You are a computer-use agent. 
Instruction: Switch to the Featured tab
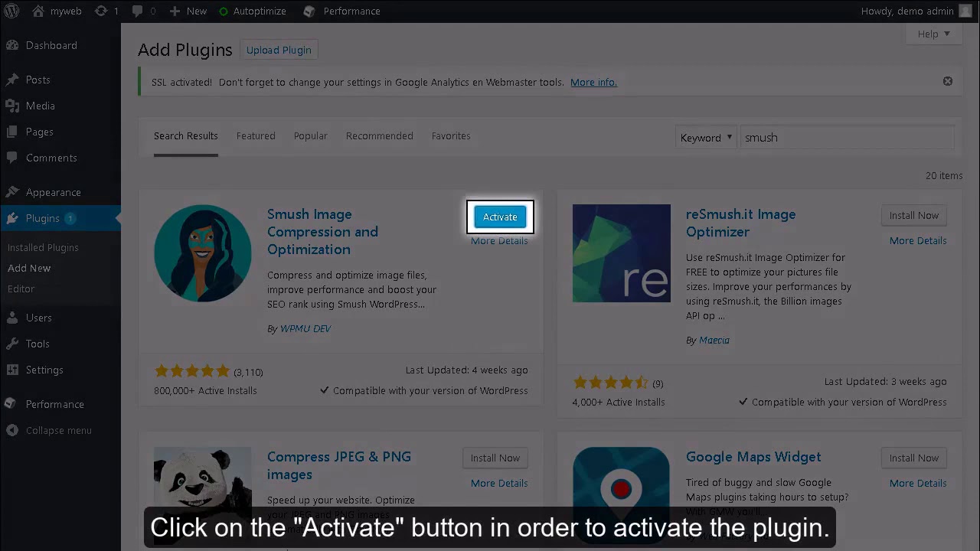256,135
